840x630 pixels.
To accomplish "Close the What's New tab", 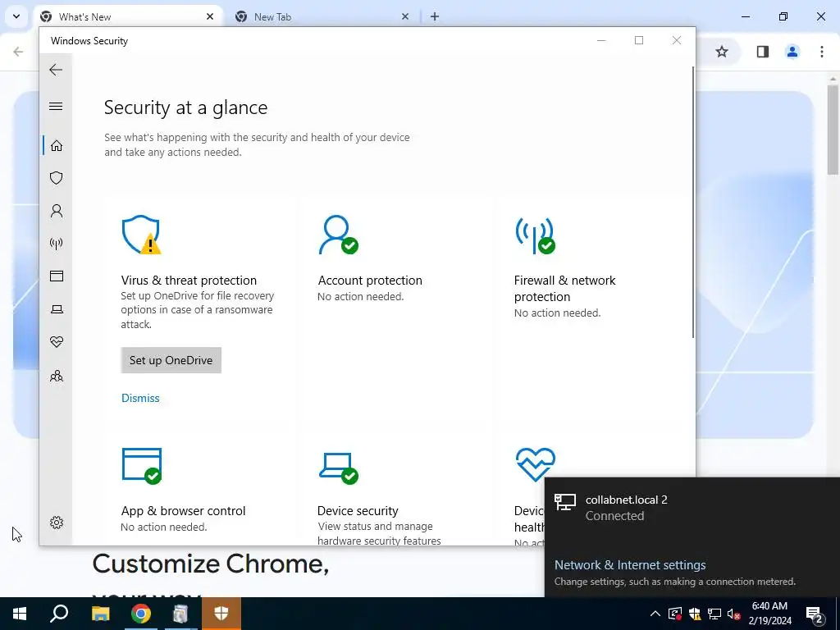I will click(210, 16).
